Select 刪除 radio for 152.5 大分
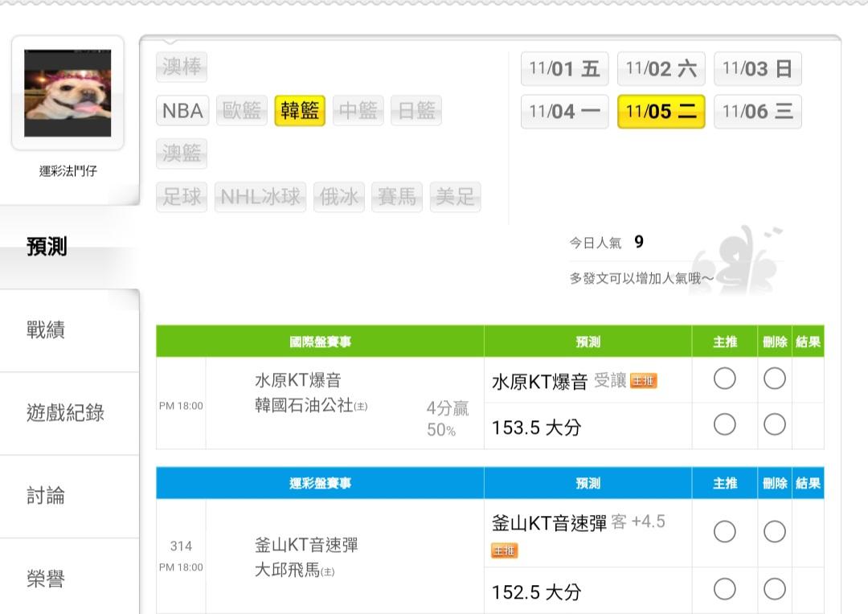868x614 pixels. click(774, 589)
